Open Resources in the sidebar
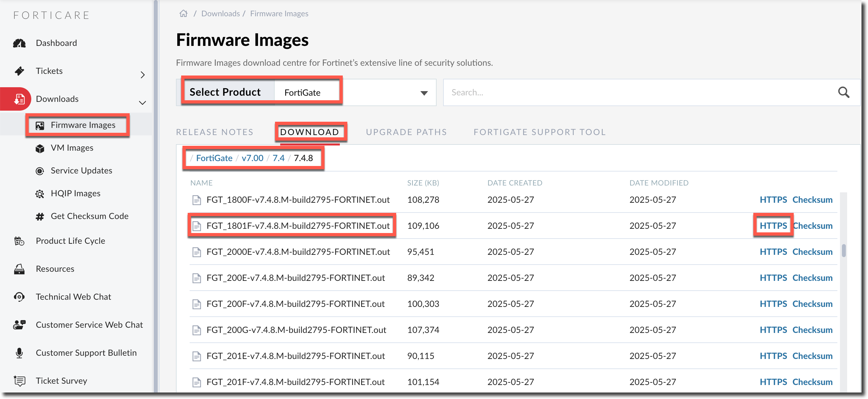Viewport: 868px width, 399px height. [x=55, y=269]
